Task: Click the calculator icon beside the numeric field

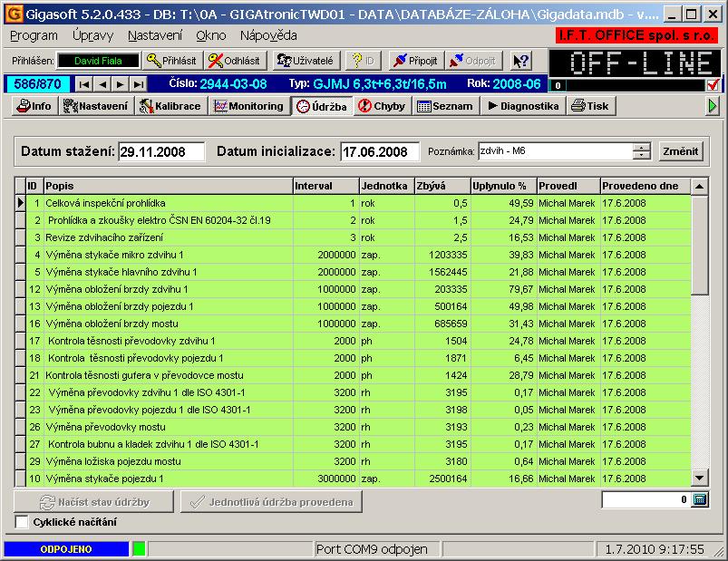Action: (699, 499)
